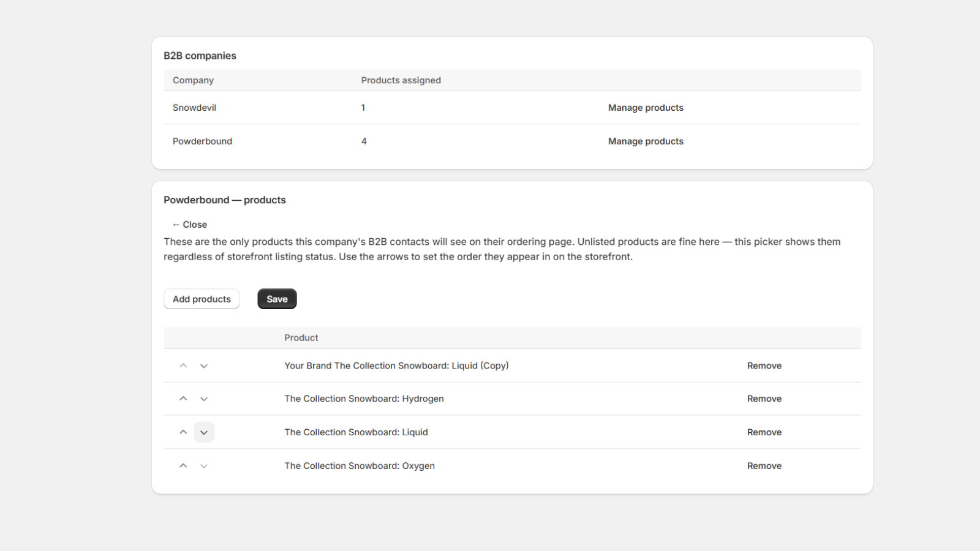
Task: Open Manage products for Powderbound
Action: [x=646, y=141]
